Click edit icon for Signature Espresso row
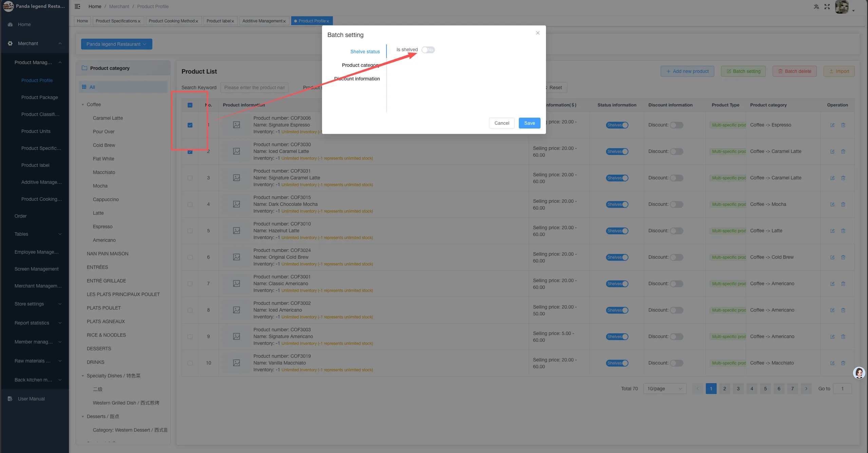This screenshot has height=453, width=868. click(x=832, y=125)
